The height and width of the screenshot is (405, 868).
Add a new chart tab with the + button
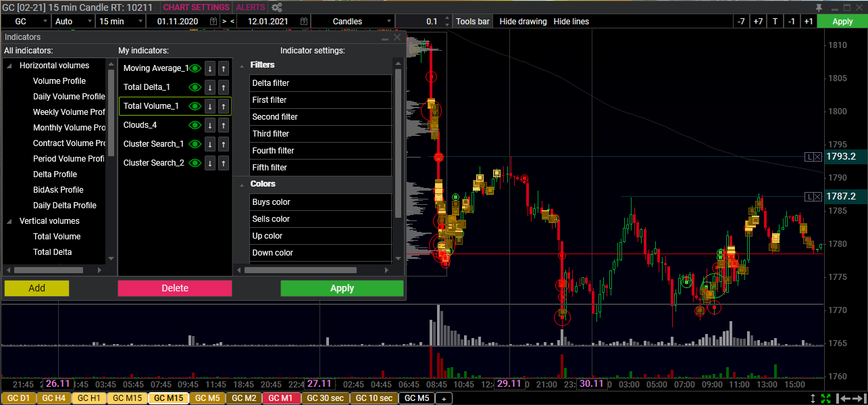(444, 398)
